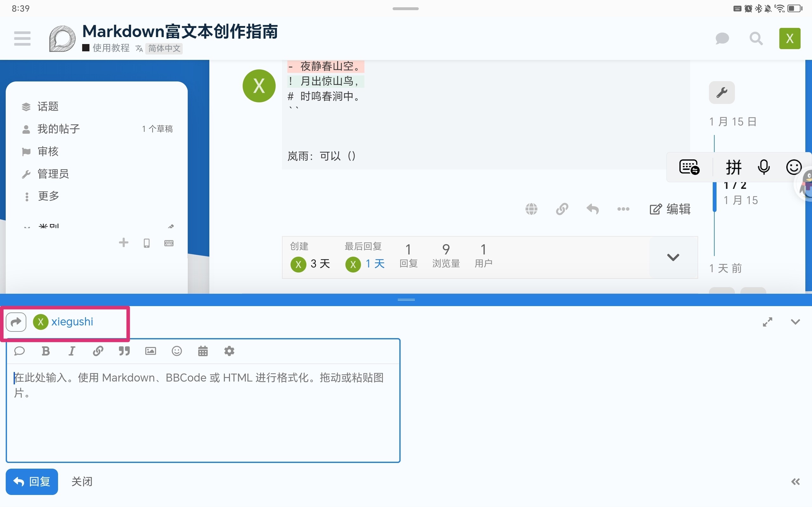Open composer gear options menu

[x=229, y=351]
